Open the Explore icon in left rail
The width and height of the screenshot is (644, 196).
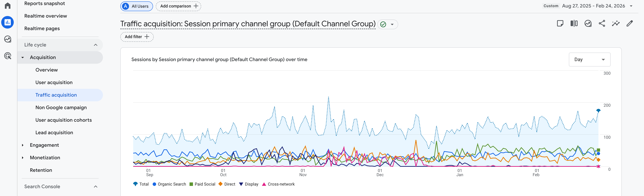pyautogui.click(x=7, y=39)
